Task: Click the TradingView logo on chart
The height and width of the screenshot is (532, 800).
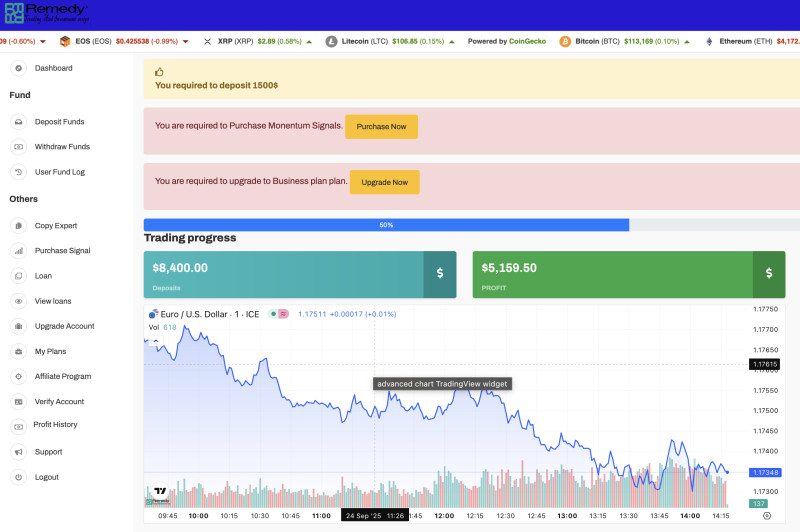Action: pyautogui.click(x=158, y=493)
